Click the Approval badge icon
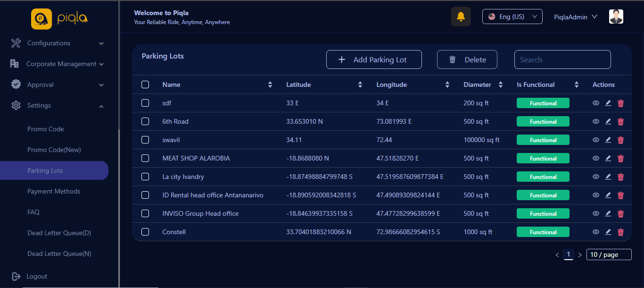 tap(16, 85)
